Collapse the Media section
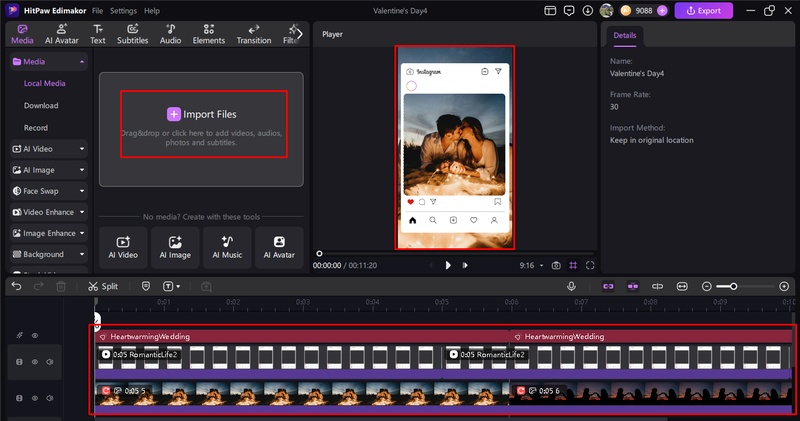 pyautogui.click(x=82, y=62)
